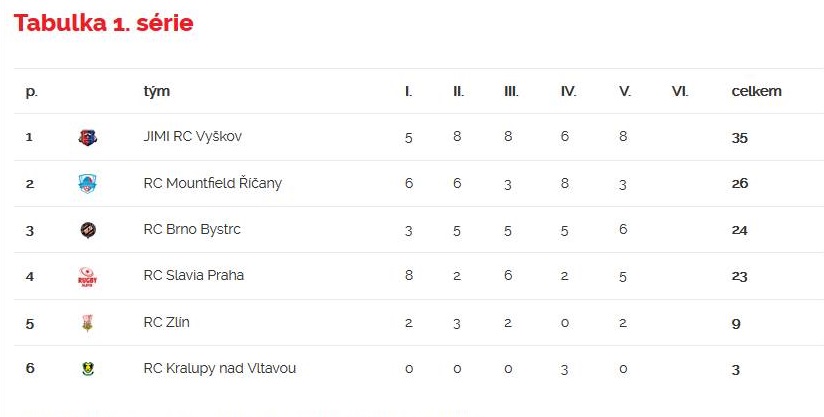Viewport: 824px width, 417px height.
Task: Open the RC Mountfield Říčany team name
Action: (212, 183)
